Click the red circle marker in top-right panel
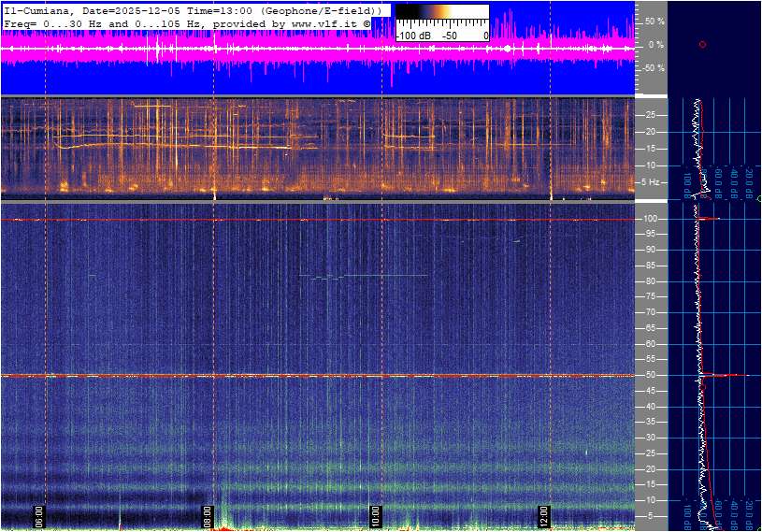Viewport: 762px width, 532px height. point(702,44)
